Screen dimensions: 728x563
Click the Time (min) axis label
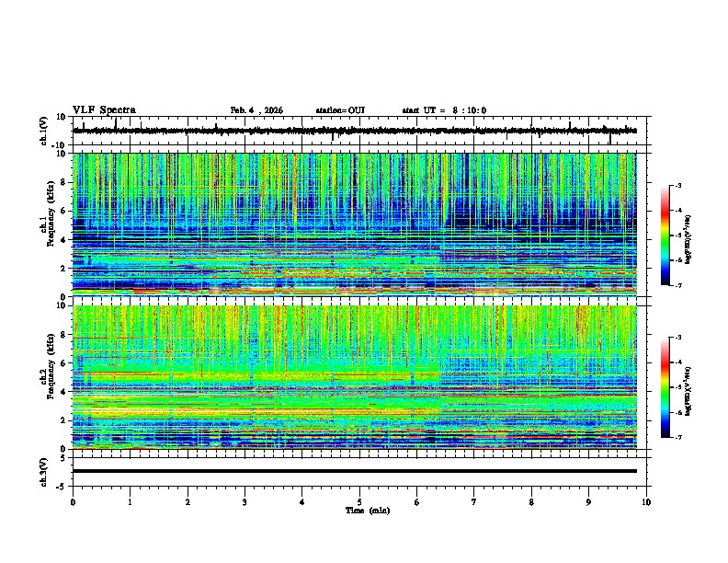click(x=368, y=511)
